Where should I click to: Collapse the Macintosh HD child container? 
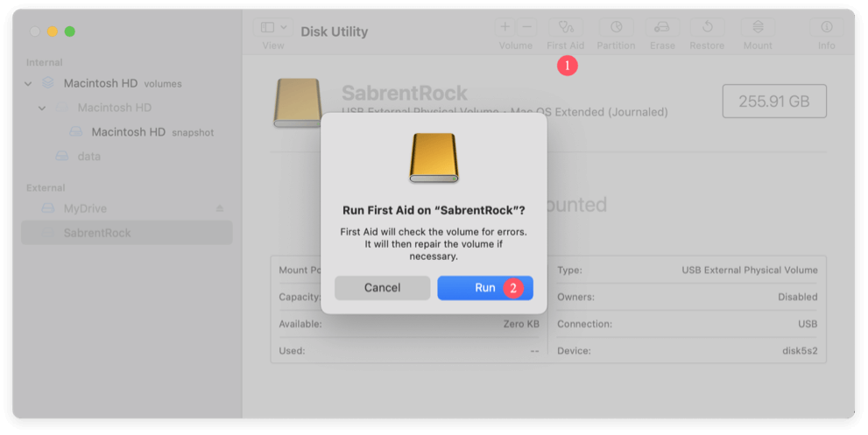[x=42, y=108]
